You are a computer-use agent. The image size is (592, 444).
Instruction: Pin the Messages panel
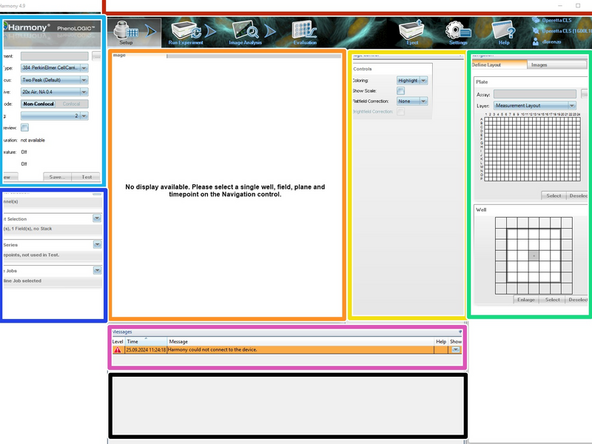(460, 332)
